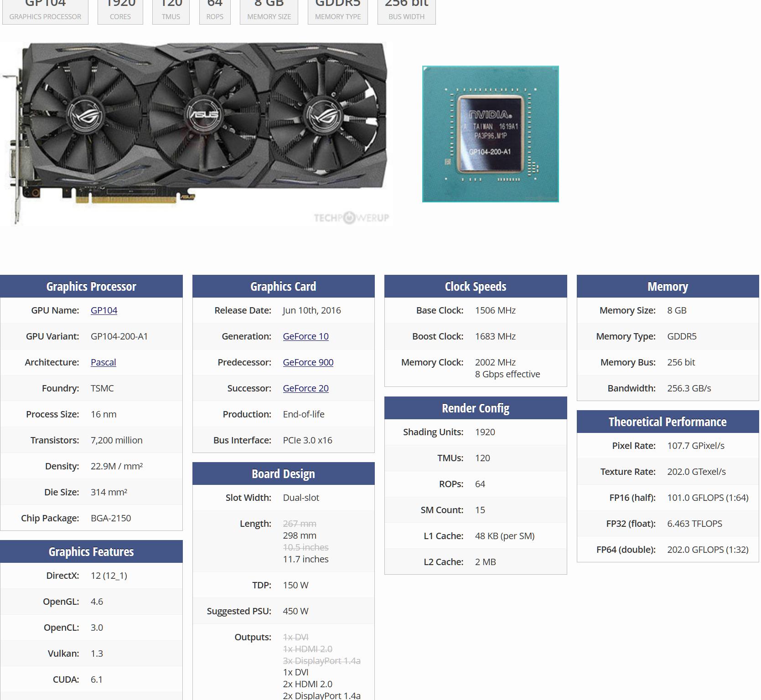The width and height of the screenshot is (761, 700).
Task: Select the BGA-2150 chip package value
Action: pyautogui.click(x=111, y=518)
